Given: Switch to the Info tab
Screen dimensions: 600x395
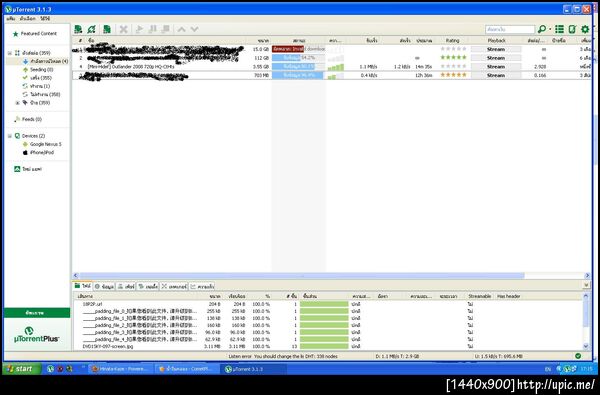Looking at the screenshot, I should point(104,286).
